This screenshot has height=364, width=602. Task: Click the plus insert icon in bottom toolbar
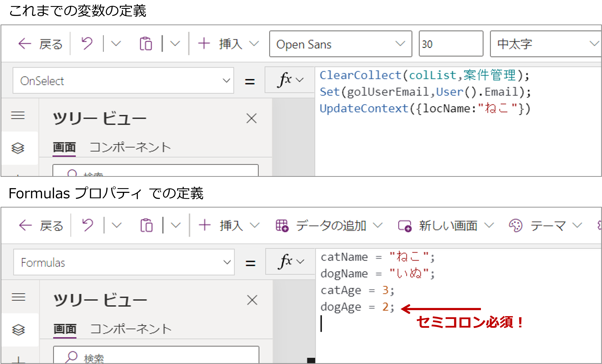pos(205,225)
